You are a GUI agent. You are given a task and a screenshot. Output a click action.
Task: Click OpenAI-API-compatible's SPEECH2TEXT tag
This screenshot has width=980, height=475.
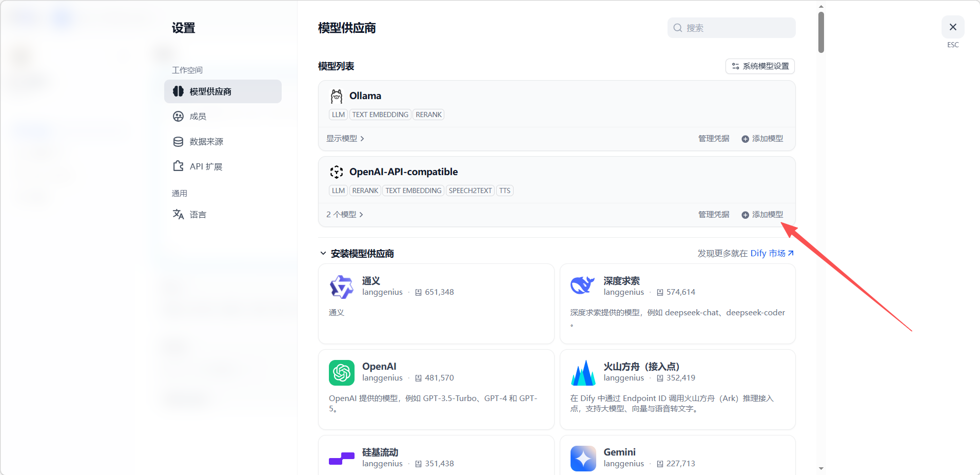[x=470, y=191]
